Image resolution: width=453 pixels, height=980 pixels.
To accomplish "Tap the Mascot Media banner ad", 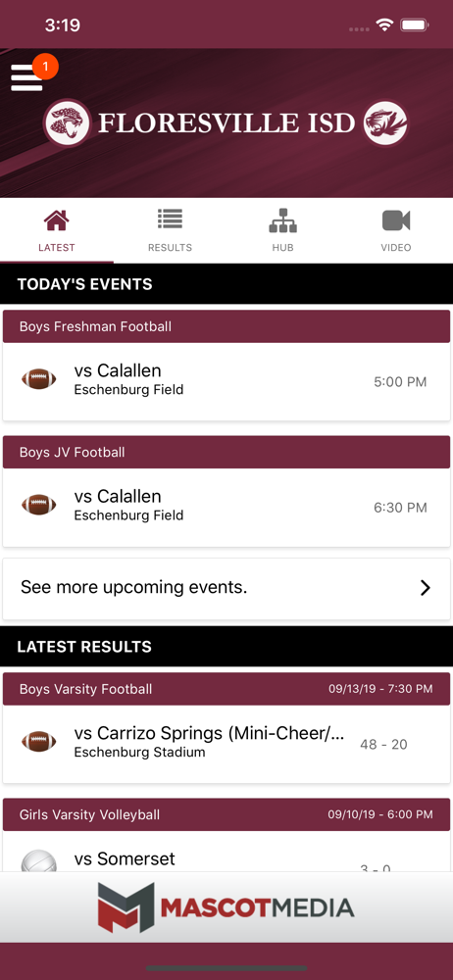I will coord(226,907).
